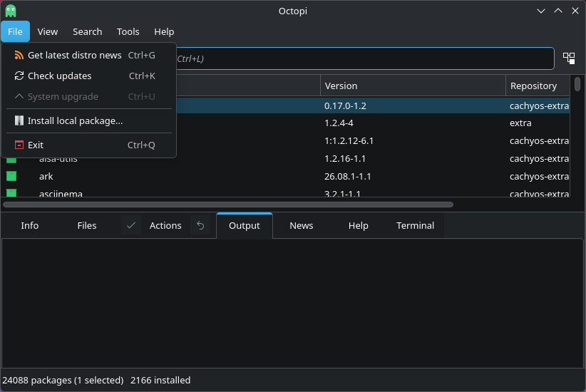The width and height of the screenshot is (586, 392).
Task: Open the File menu
Action: pyautogui.click(x=15, y=32)
